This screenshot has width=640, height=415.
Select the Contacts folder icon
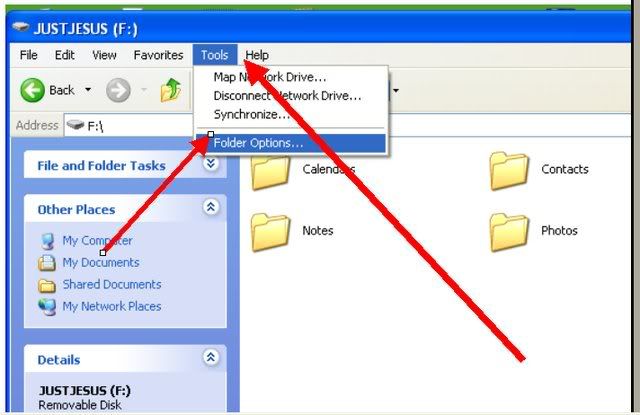(509, 171)
